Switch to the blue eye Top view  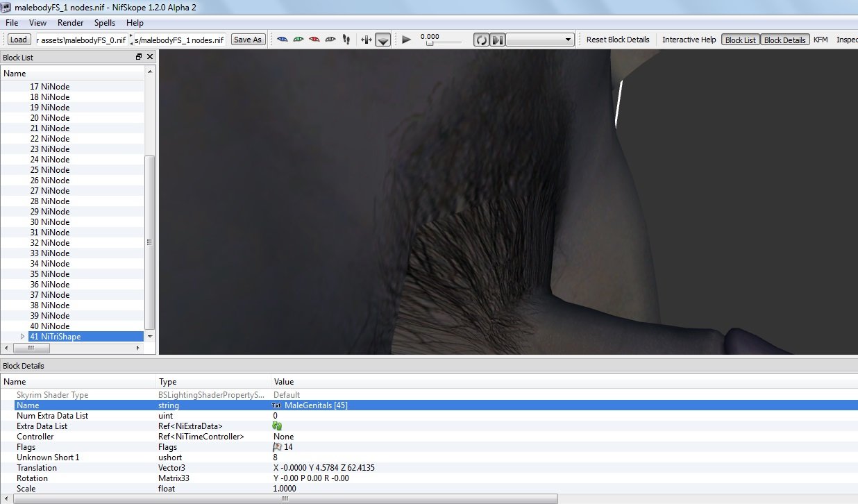pyautogui.click(x=283, y=40)
